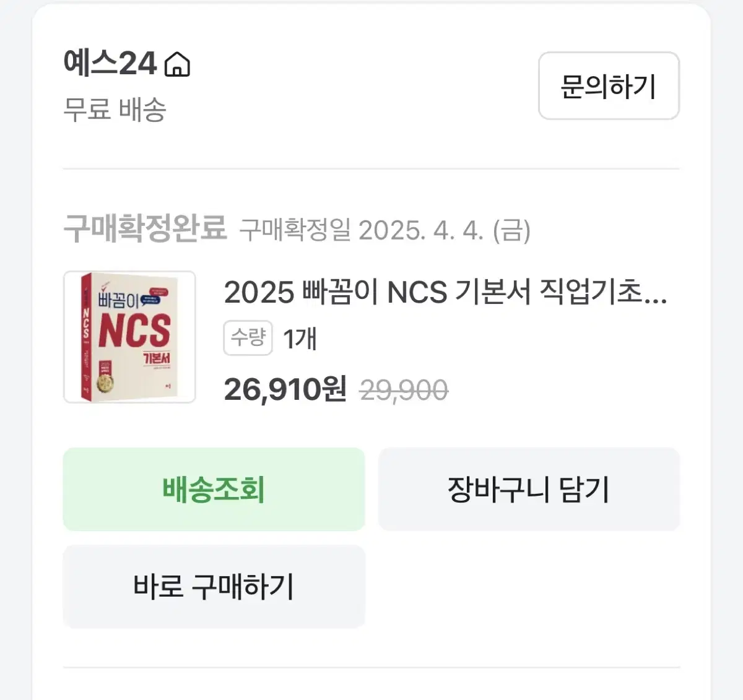This screenshot has height=700, width=743.
Task: Click the 문의하기 inquiry button
Action: click(x=607, y=87)
